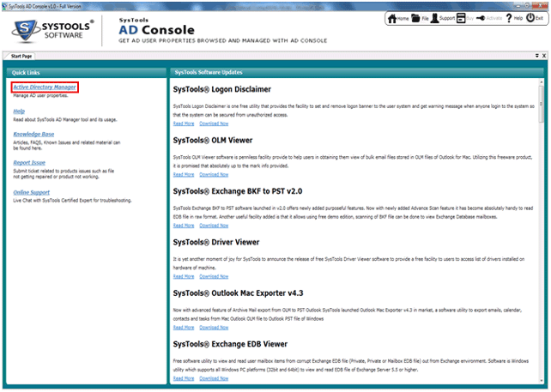The width and height of the screenshot is (551, 392).
Task: Download Now for Exchange BKF to PST v2.0
Action: (x=214, y=226)
